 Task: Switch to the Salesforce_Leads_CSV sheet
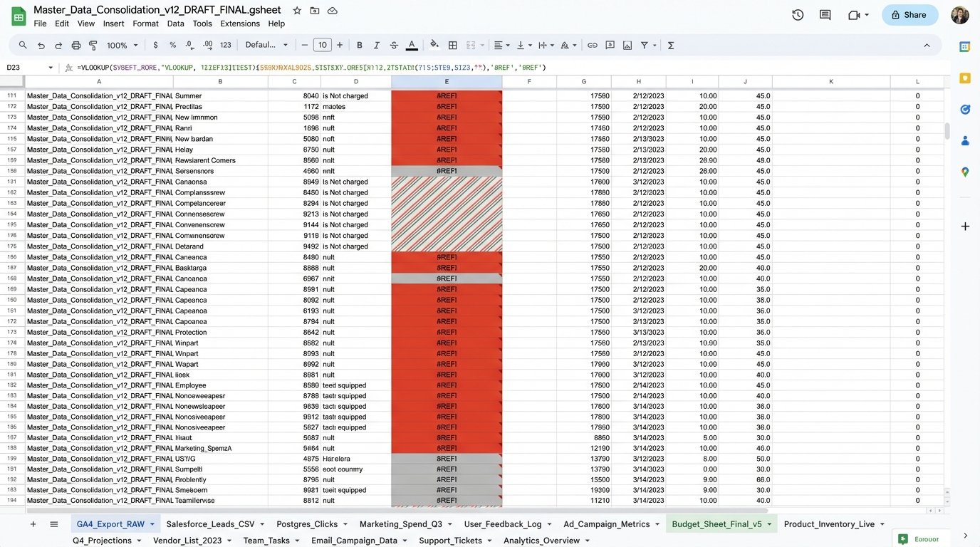point(210,523)
